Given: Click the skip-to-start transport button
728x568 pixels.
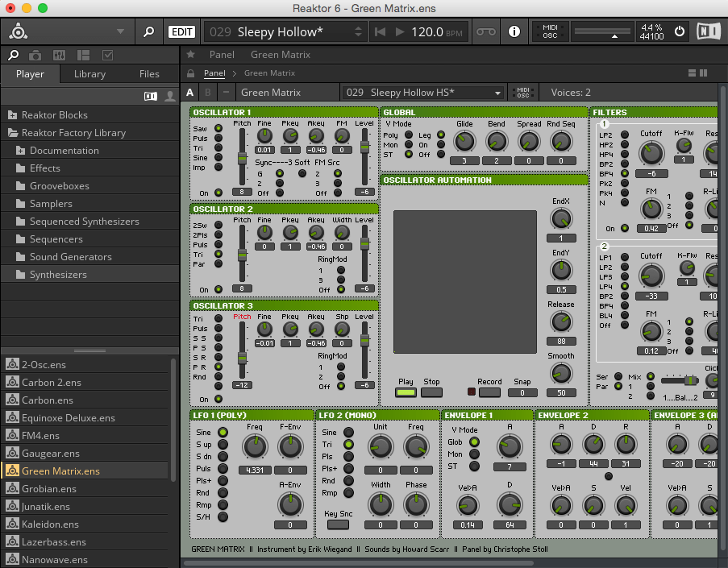Looking at the screenshot, I should pyautogui.click(x=380, y=31).
